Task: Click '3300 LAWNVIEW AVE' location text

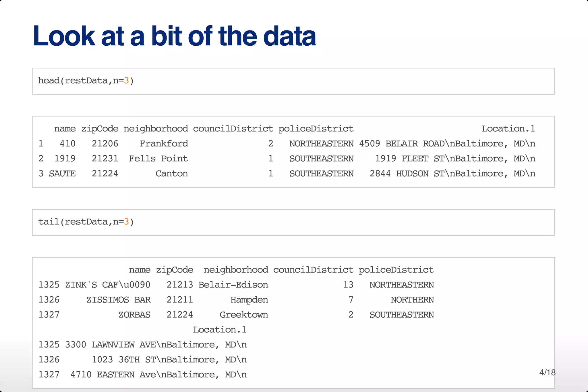Action: (x=110, y=345)
